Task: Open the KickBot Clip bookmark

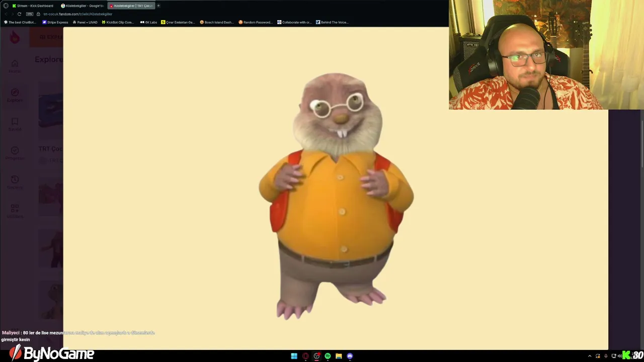Action: 118,22
